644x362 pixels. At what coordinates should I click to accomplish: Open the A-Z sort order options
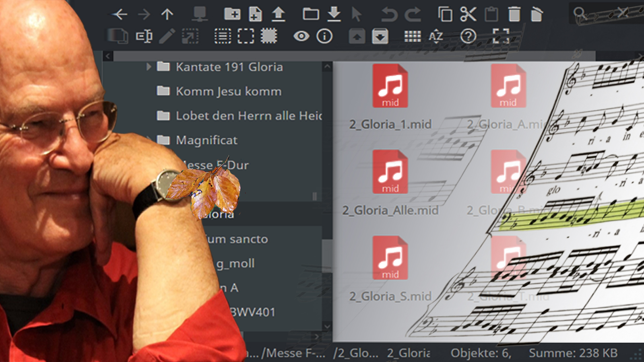[436, 37]
